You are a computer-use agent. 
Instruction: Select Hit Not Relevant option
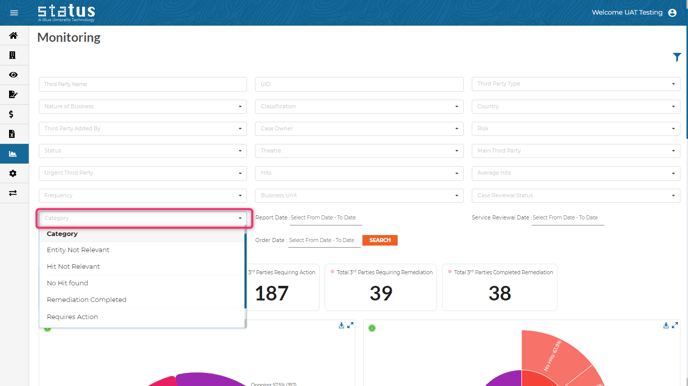142,267
